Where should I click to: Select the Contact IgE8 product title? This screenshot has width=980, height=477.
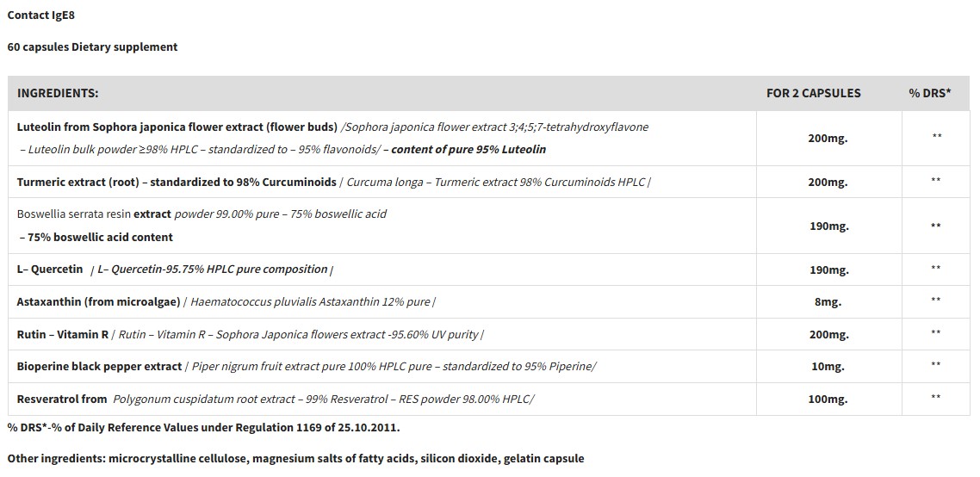(x=40, y=15)
